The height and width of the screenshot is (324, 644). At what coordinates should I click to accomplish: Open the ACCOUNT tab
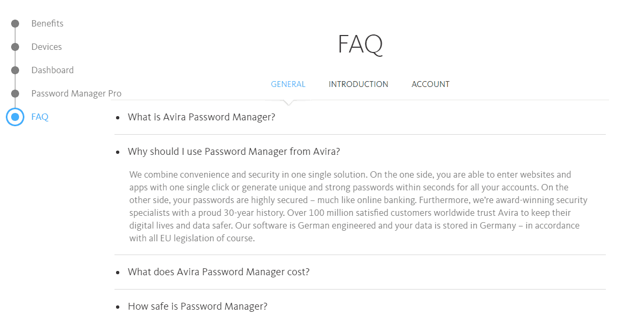pyautogui.click(x=430, y=84)
